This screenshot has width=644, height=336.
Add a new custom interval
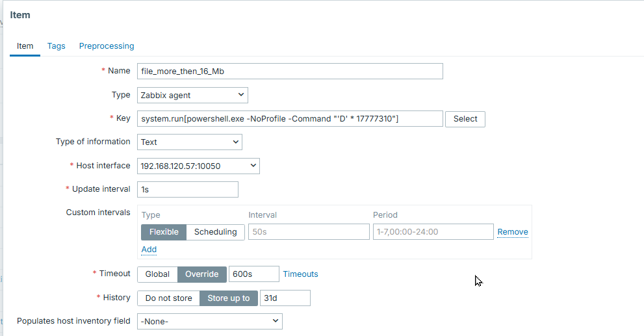(x=149, y=250)
